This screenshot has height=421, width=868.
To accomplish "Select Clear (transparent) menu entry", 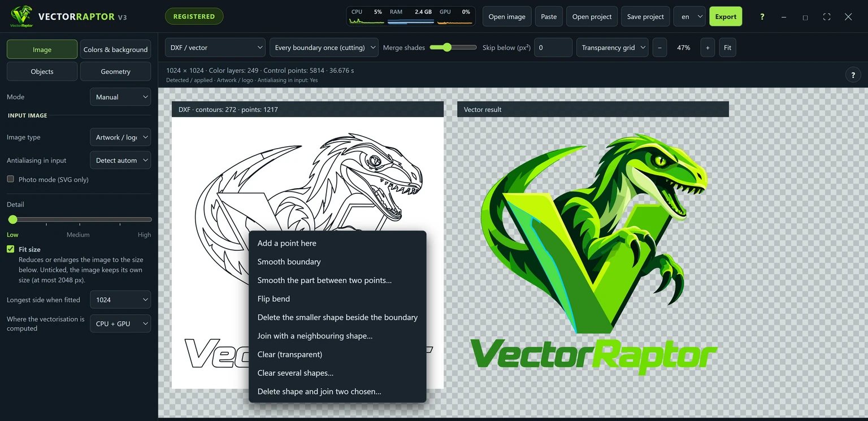I will coord(337,354).
